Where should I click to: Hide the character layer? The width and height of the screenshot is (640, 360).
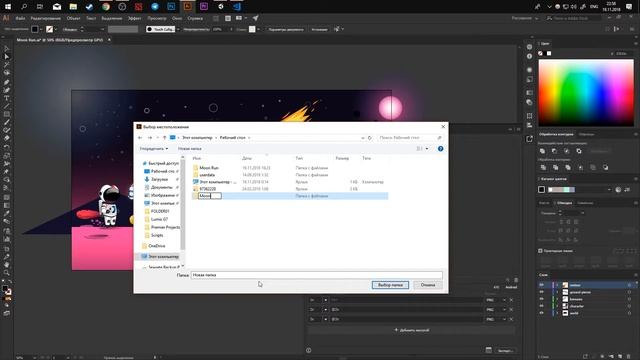542,306
